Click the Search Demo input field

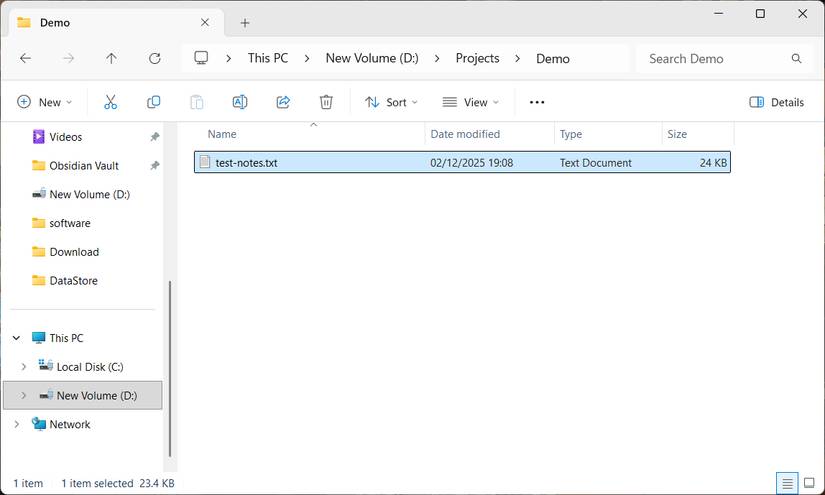715,59
